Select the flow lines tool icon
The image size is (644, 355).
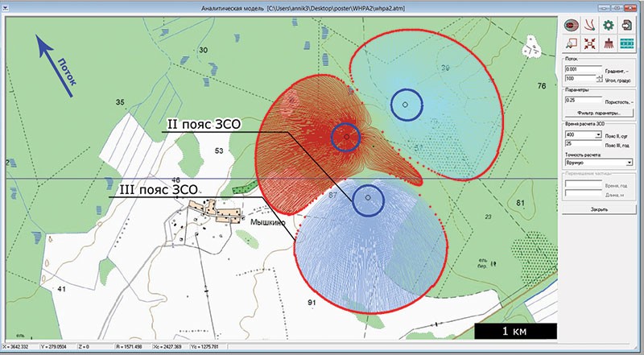pyautogui.click(x=590, y=26)
